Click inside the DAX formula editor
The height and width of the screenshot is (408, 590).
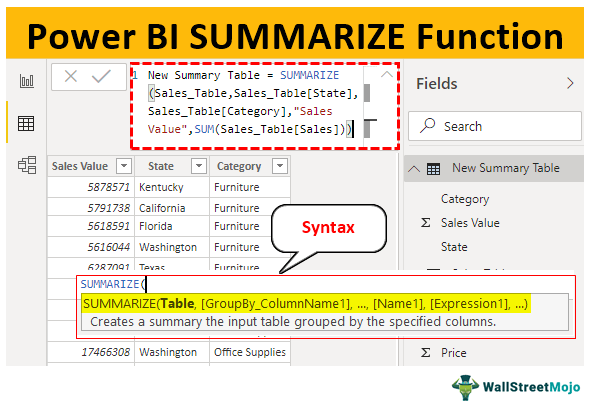pyautogui.click(x=248, y=102)
